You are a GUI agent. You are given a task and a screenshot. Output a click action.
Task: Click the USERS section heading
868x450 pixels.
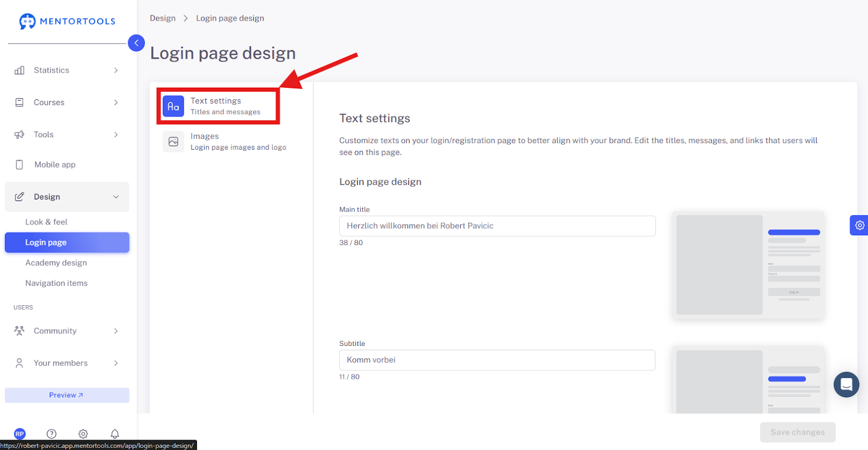[23, 307]
